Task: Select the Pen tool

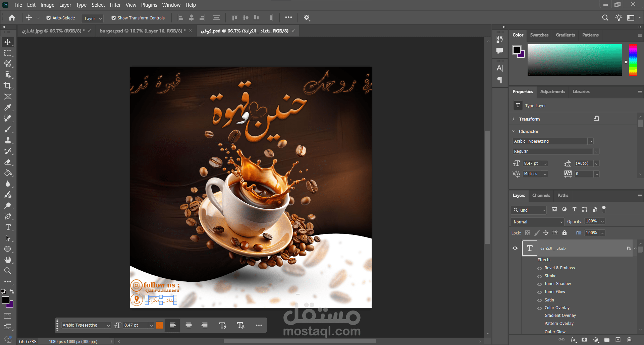Action: 8,216
